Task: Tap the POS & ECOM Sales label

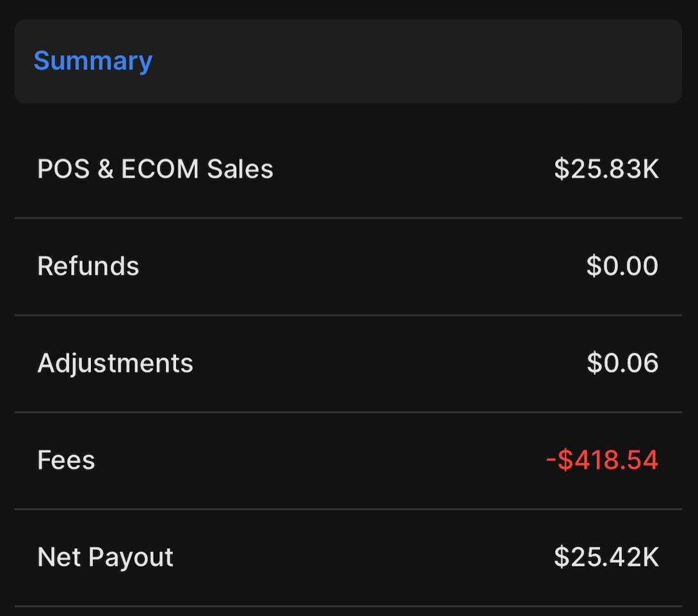Action: point(155,169)
